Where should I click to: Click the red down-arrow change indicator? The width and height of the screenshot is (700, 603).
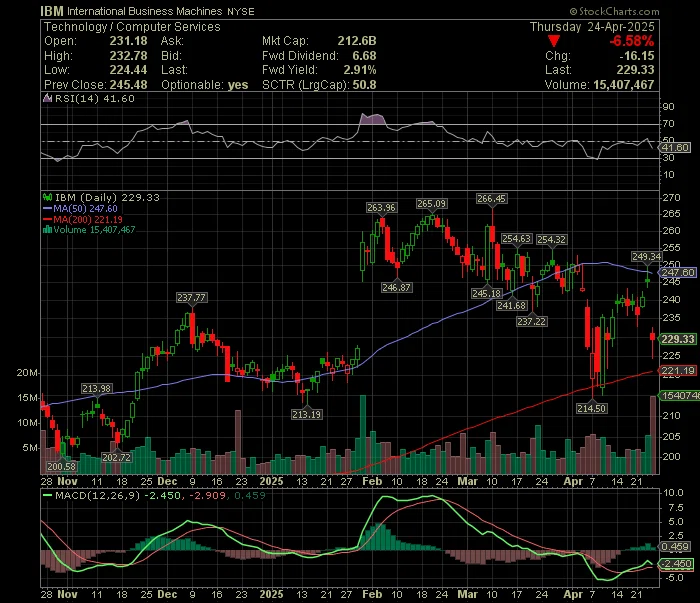(554, 41)
